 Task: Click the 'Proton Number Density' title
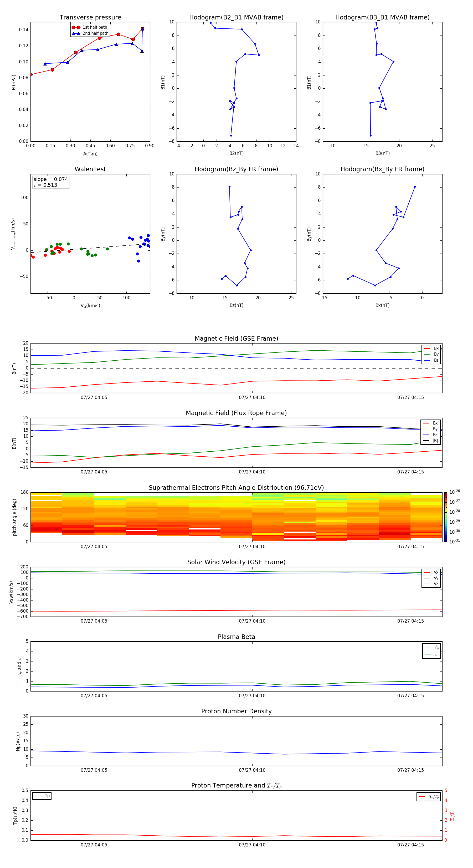236,712
